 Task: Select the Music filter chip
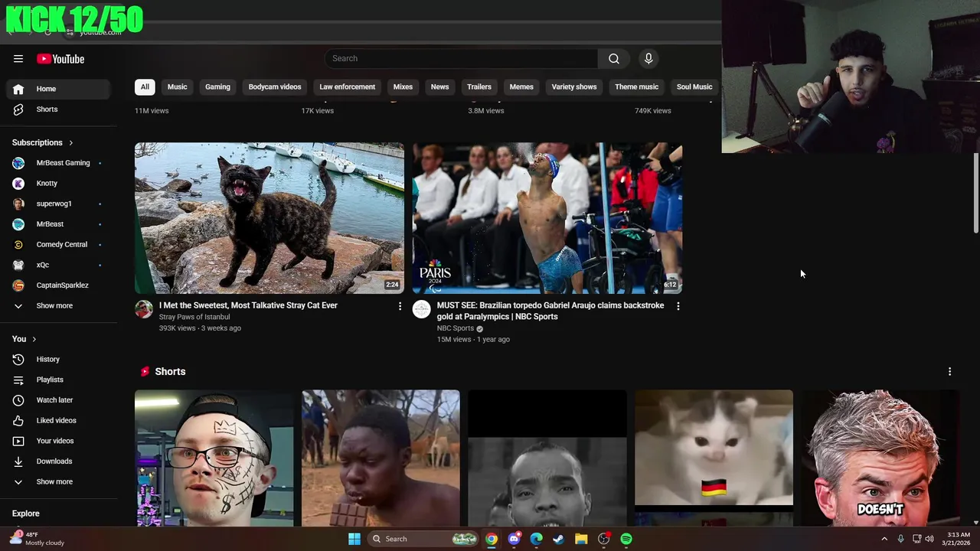[177, 87]
